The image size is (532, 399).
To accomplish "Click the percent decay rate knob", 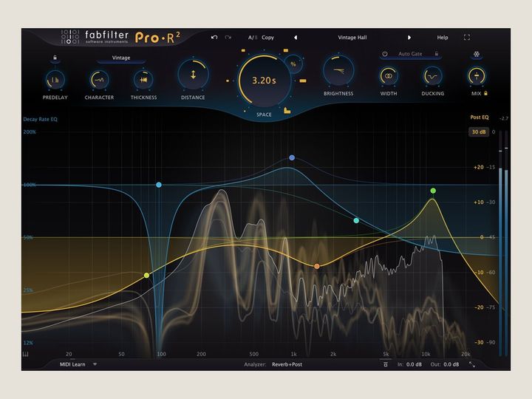I will click(293, 64).
